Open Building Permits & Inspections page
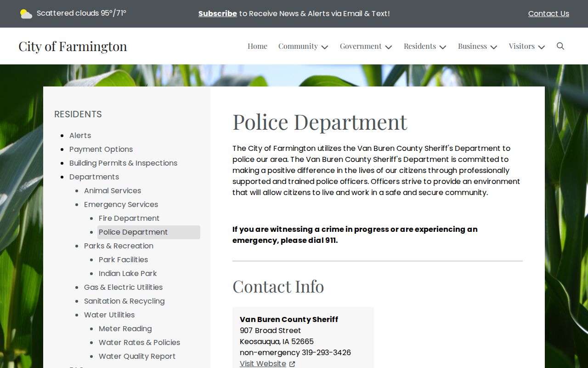Screen dimensions: 588x368 [x=123, y=163]
